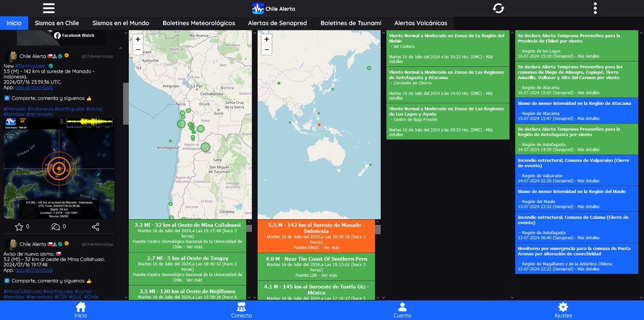644x320 pixels.
Task: Click the largest green circle near Salta
Action: [x=205, y=147]
